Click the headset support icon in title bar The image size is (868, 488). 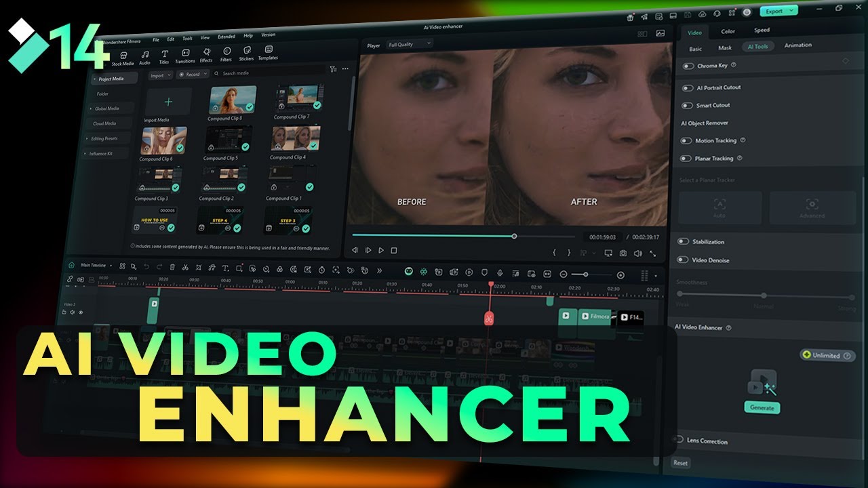click(x=717, y=13)
